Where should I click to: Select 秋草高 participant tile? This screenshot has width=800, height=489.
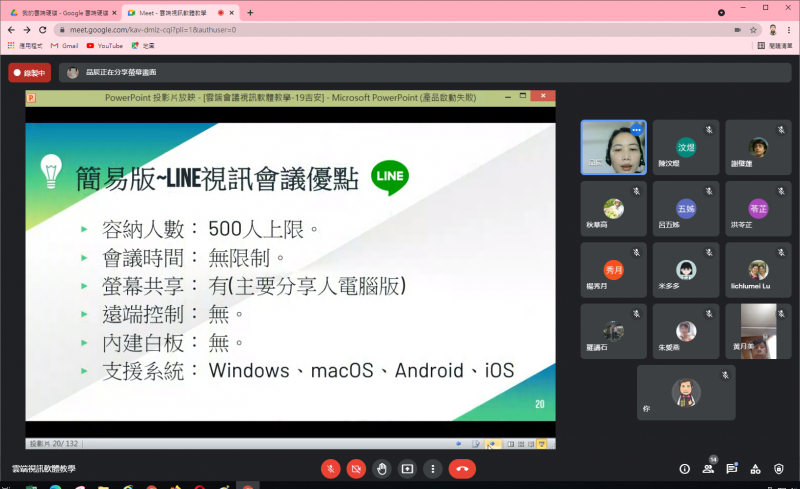pos(613,209)
